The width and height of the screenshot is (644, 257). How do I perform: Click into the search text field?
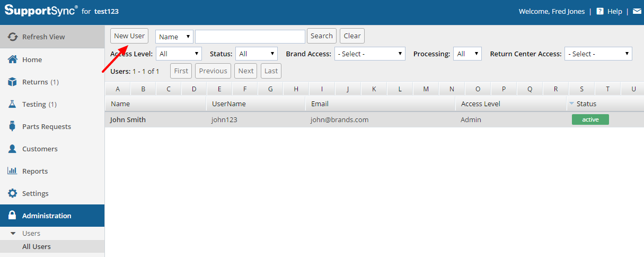click(x=250, y=36)
